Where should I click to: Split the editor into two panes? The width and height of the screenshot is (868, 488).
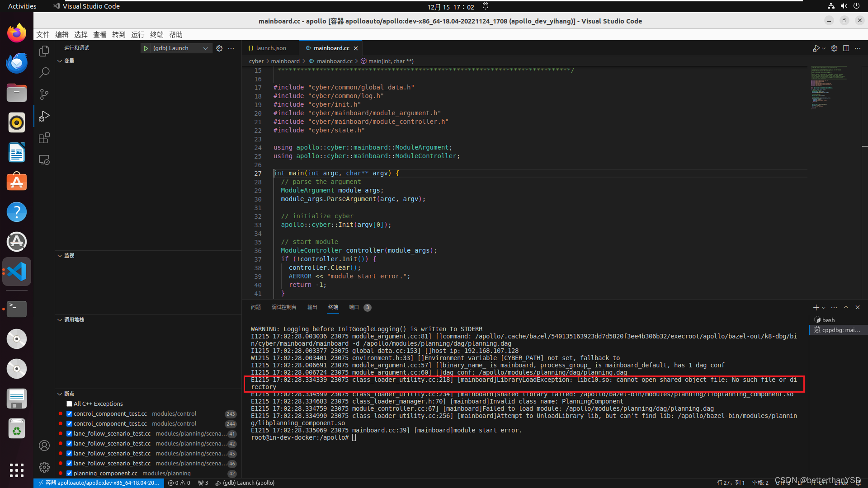(x=846, y=48)
